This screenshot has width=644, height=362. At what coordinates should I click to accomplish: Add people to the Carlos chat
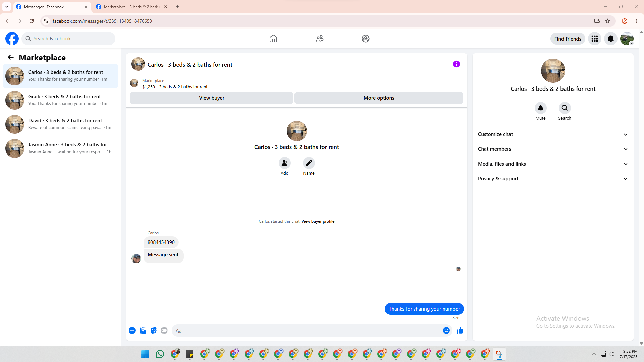(x=285, y=163)
